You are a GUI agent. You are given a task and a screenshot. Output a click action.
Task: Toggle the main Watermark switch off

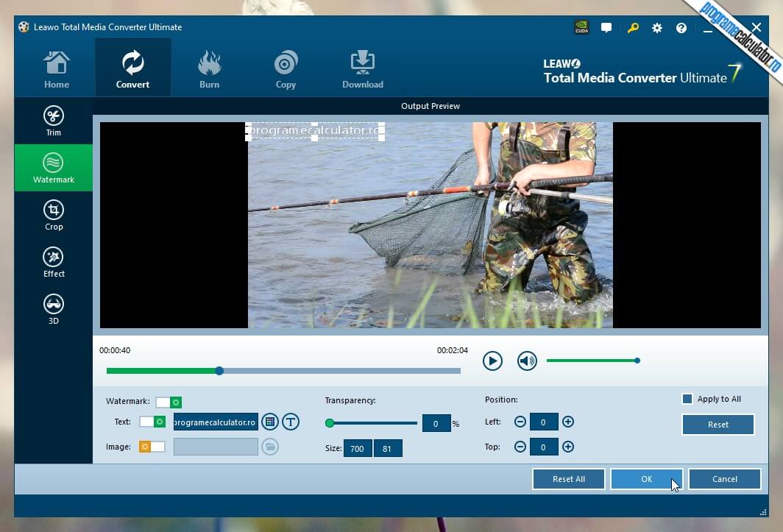(x=169, y=402)
